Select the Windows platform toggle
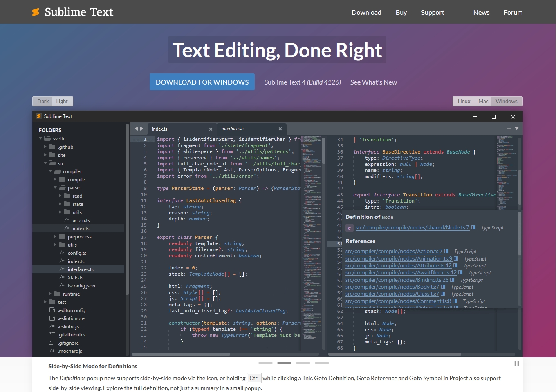The image size is (556, 392). pos(507,101)
